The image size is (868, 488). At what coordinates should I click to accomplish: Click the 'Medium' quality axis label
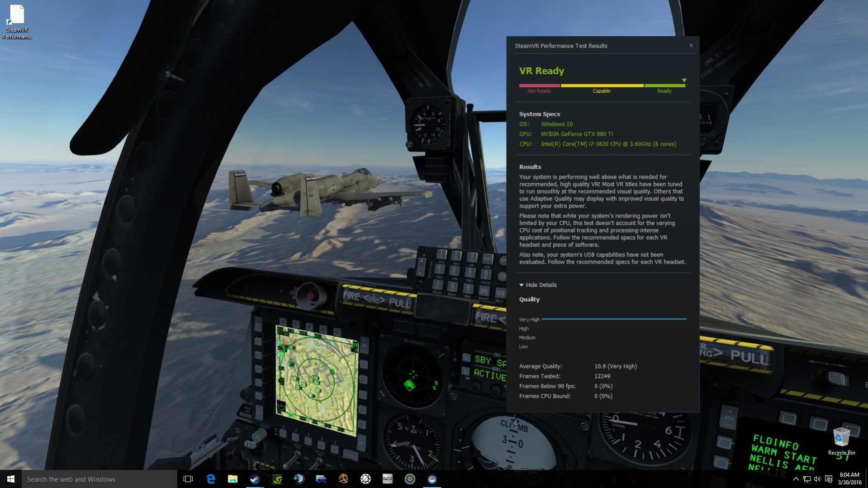(527, 337)
